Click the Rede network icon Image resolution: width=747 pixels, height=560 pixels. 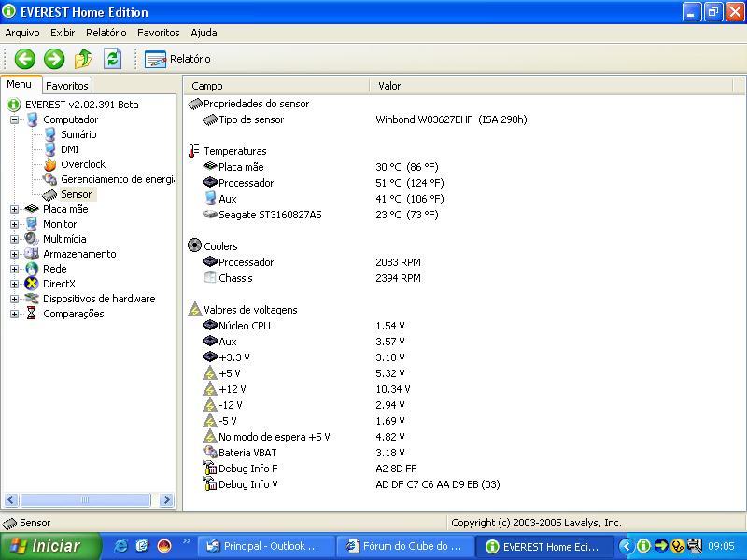coord(32,269)
